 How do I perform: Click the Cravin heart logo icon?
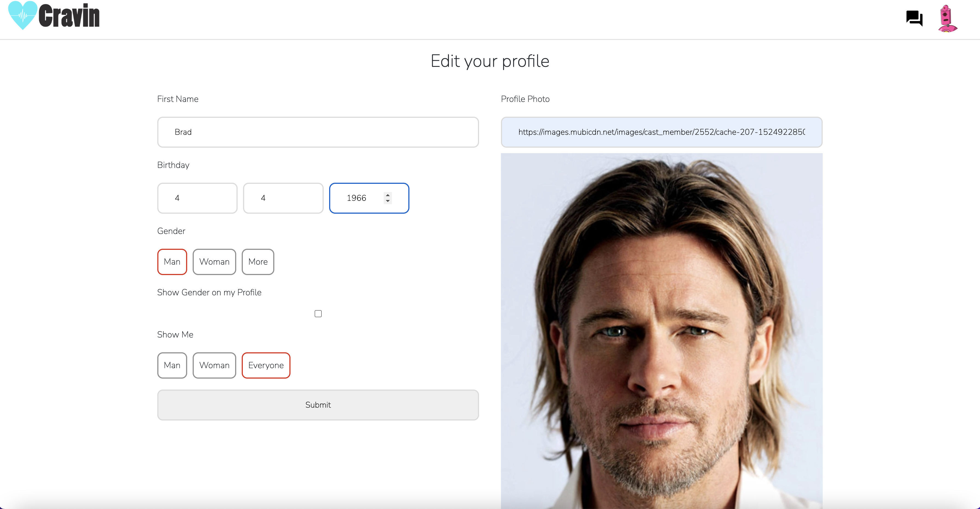[x=23, y=15]
